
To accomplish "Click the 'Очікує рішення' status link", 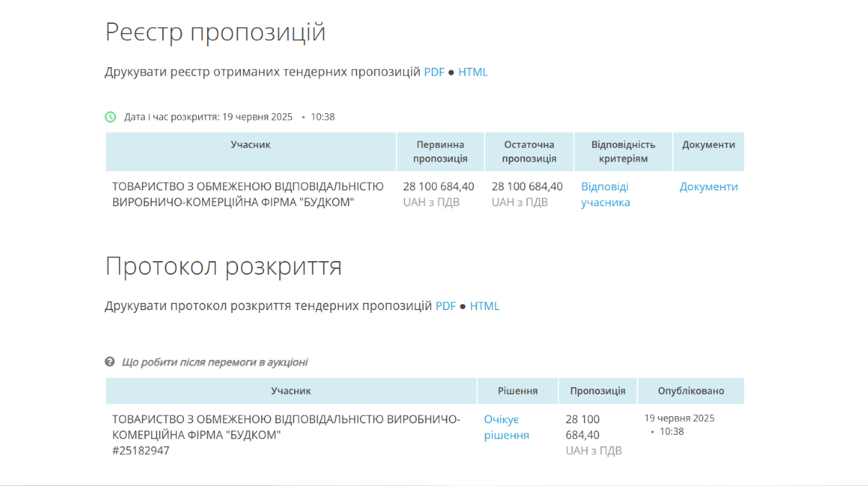I will coord(506,428).
